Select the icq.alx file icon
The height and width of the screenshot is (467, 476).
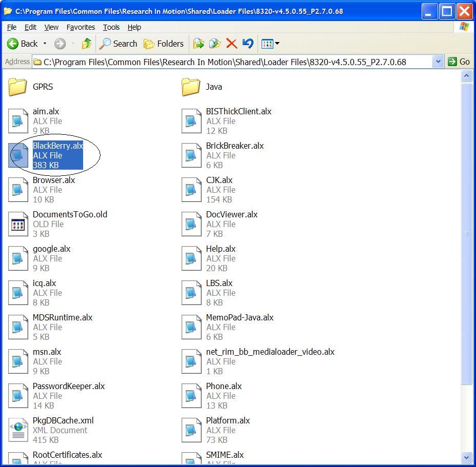(x=18, y=293)
